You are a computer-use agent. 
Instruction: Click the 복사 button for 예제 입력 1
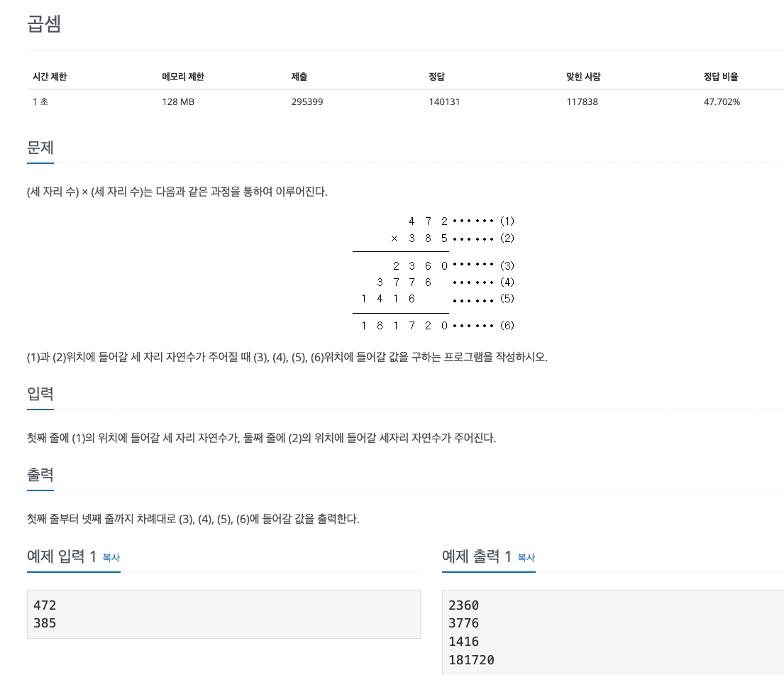click(110, 559)
